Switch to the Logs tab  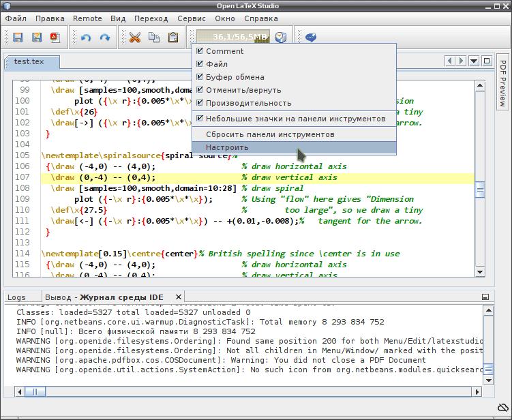click(22, 297)
